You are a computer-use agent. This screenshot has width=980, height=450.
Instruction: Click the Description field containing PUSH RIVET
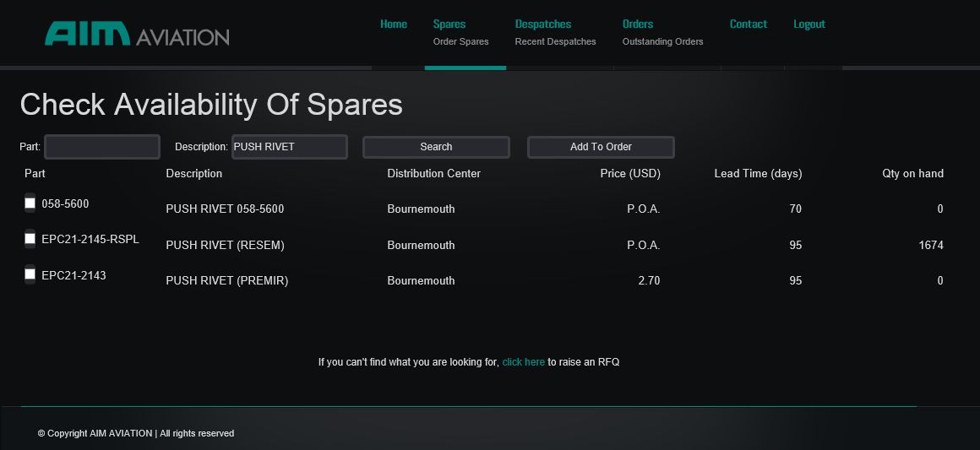[x=289, y=147]
